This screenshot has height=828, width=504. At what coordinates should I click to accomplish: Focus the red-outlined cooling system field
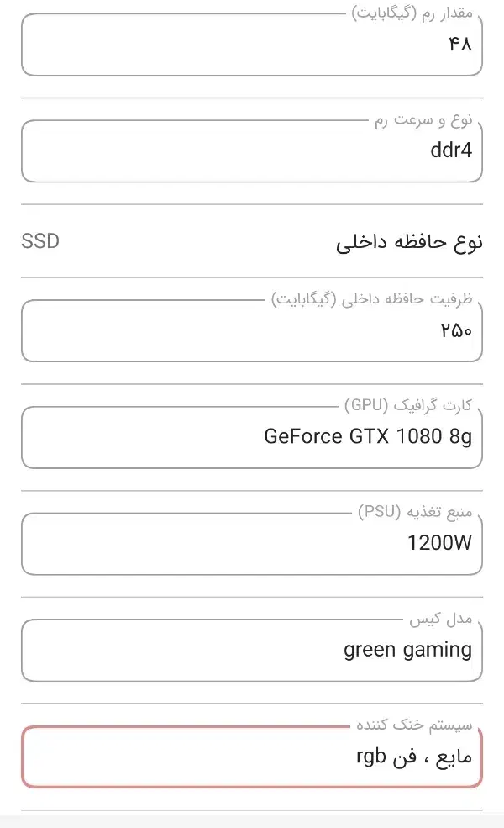[x=252, y=757]
